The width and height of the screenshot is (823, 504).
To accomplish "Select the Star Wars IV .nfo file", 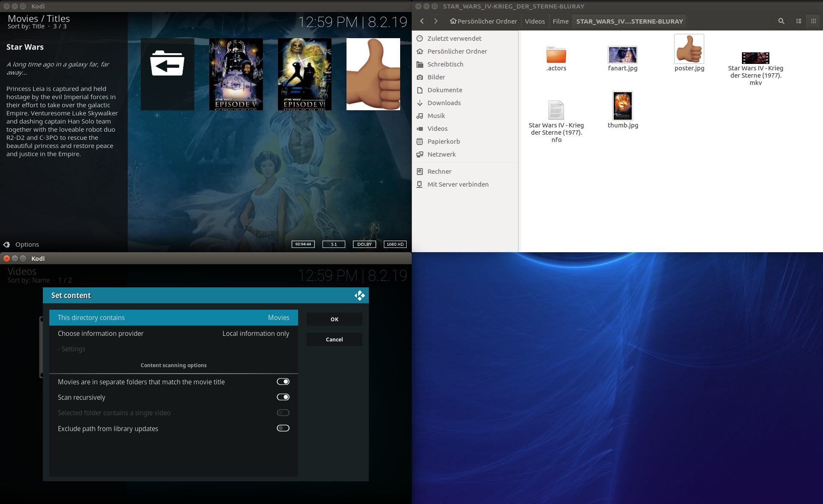I will point(556,121).
